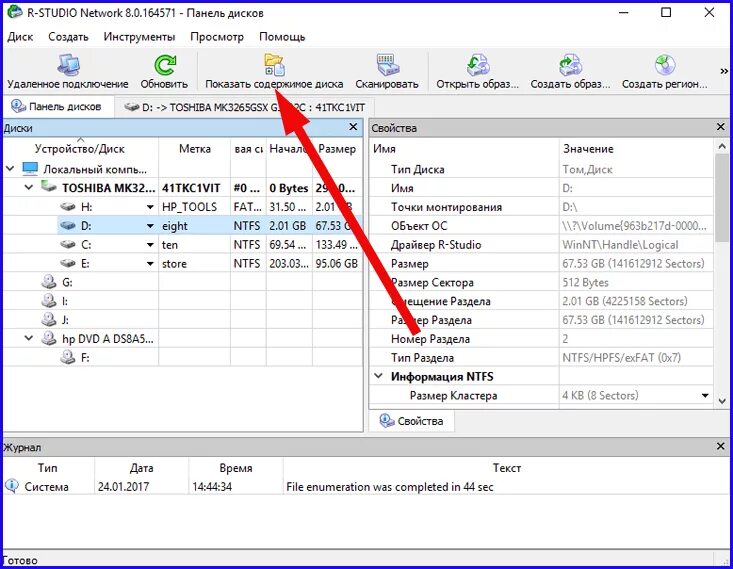Click the F: optical drive icon

(68, 357)
